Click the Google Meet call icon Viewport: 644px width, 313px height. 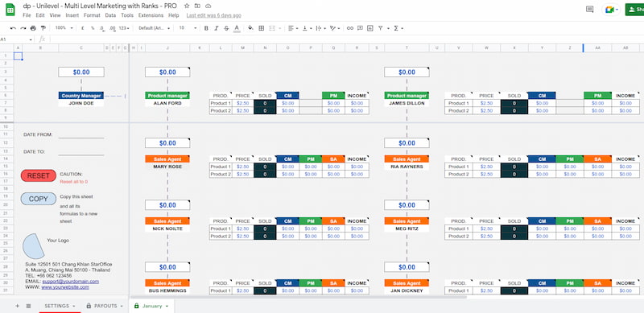tap(610, 10)
